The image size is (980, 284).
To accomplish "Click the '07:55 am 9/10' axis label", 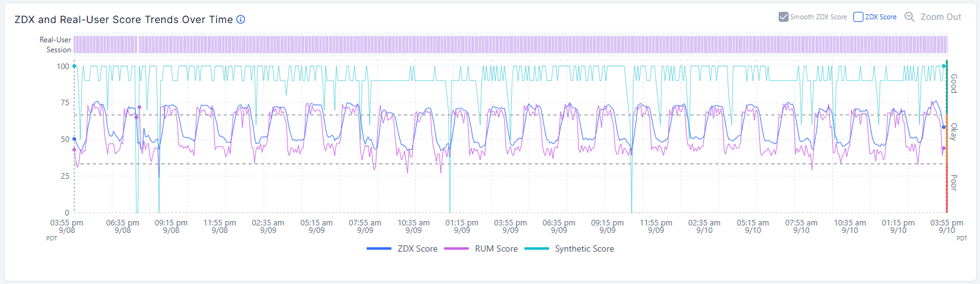I will 802,226.
